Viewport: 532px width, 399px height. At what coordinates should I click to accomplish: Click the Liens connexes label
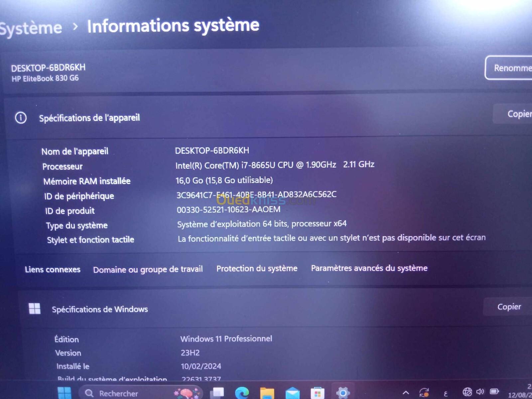point(53,269)
